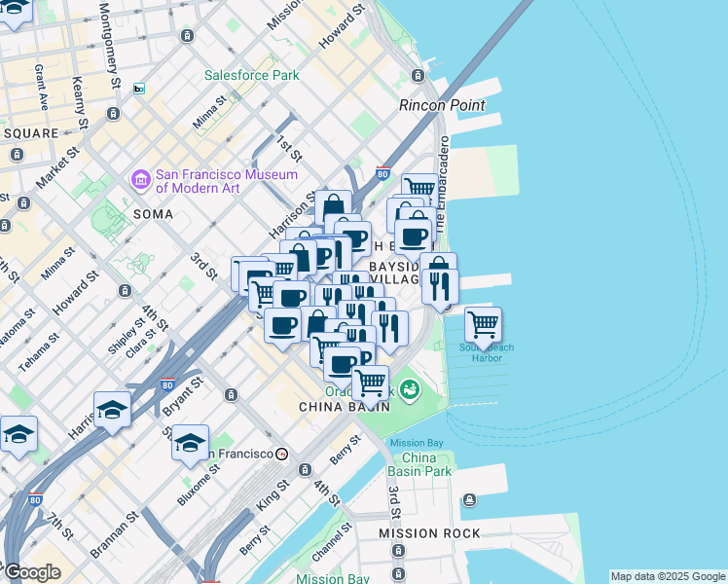Click the San Francisco Museum of Modern Art icon
The image size is (728, 584).
(139, 180)
